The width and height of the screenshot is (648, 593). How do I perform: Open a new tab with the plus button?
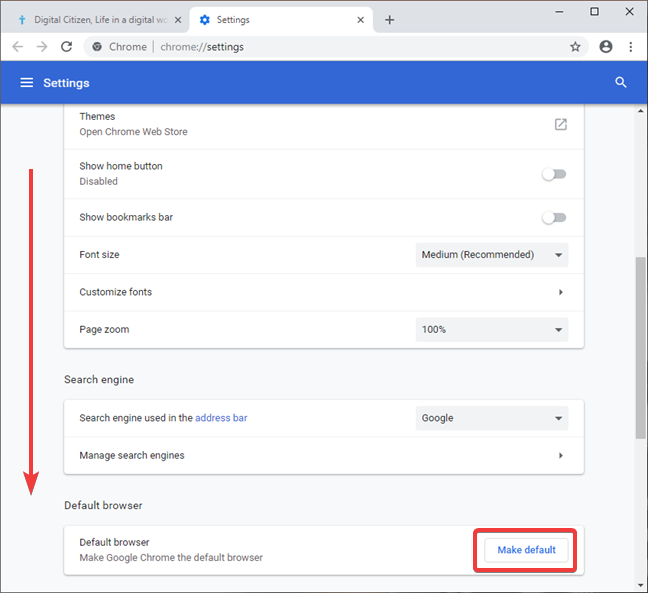(389, 20)
